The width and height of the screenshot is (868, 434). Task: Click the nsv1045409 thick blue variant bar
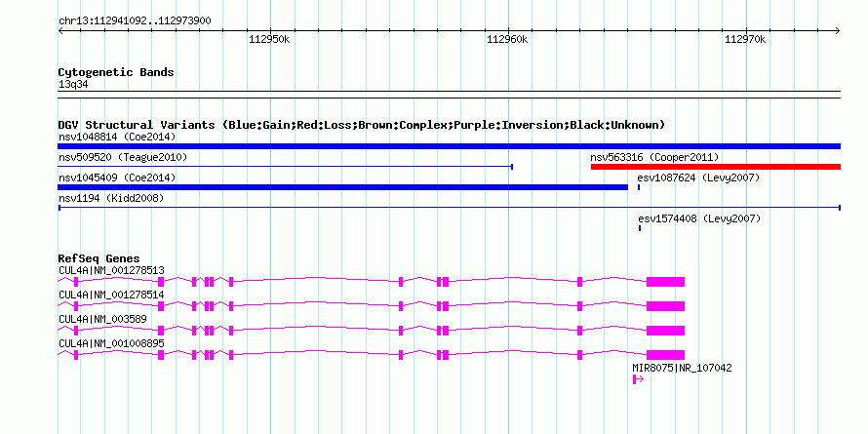[x=342, y=187]
